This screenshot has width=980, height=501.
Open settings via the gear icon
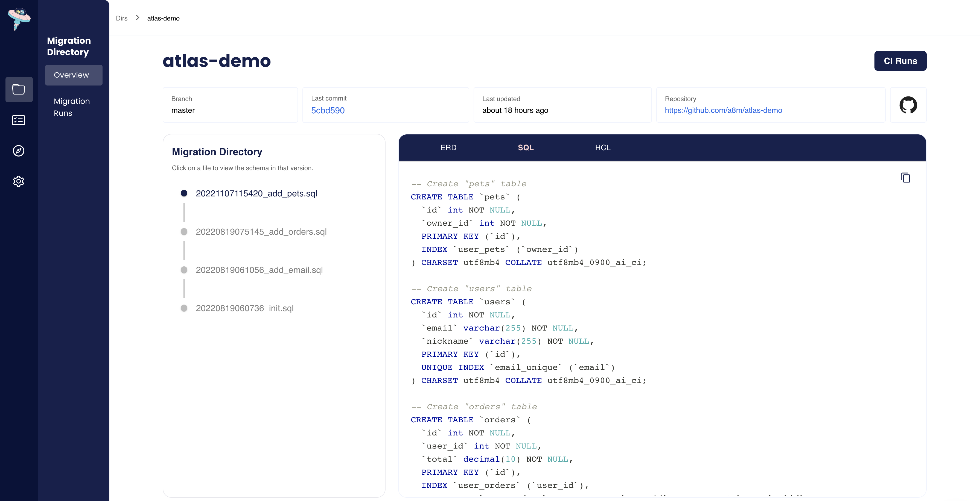tap(19, 181)
